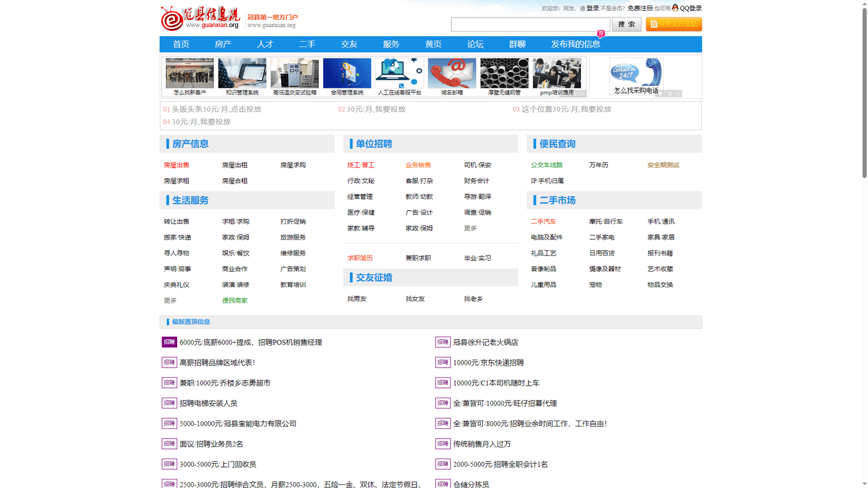Open the 知识管理系统 ad thumbnail
The width and height of the screenshot is (868, 488).
point(242,77)
